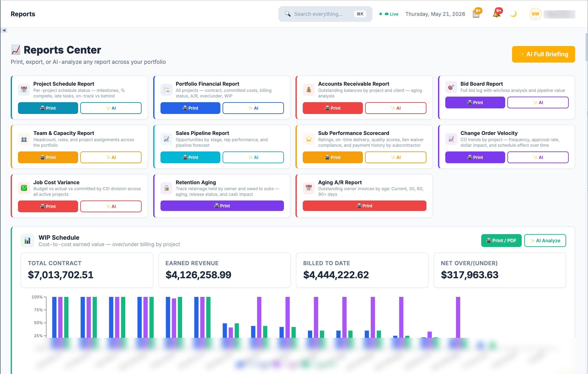588x374 pixels.
Task: Click the Project Schedule Report calendar icon
Action: 24,90
